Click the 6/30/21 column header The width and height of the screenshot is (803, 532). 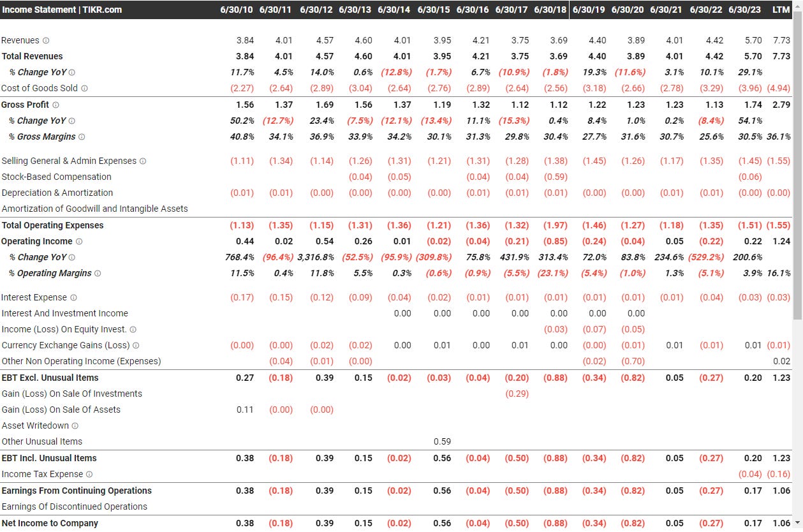pos(667,10)
